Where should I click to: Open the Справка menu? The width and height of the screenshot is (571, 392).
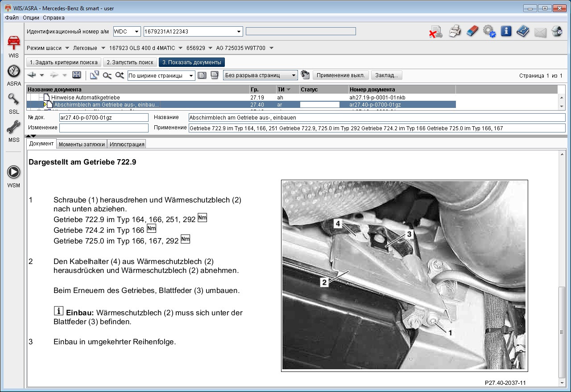pyautogui.click(x=54, y=18)
